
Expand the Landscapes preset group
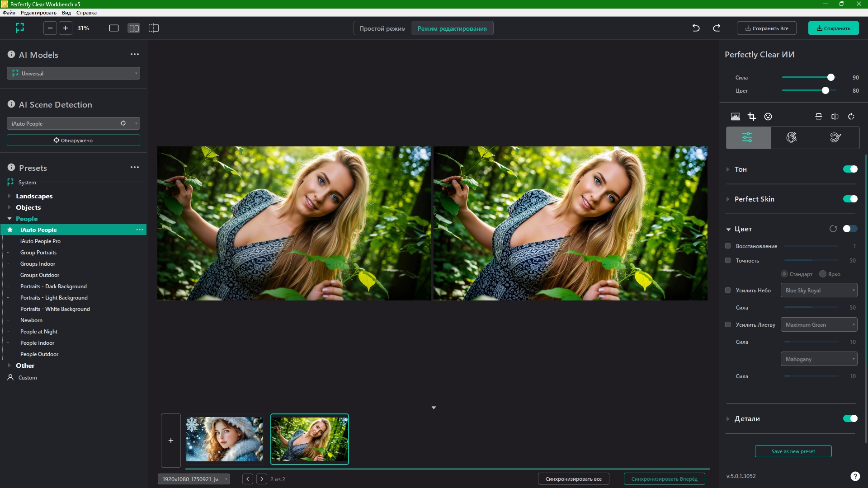point(34,196)
